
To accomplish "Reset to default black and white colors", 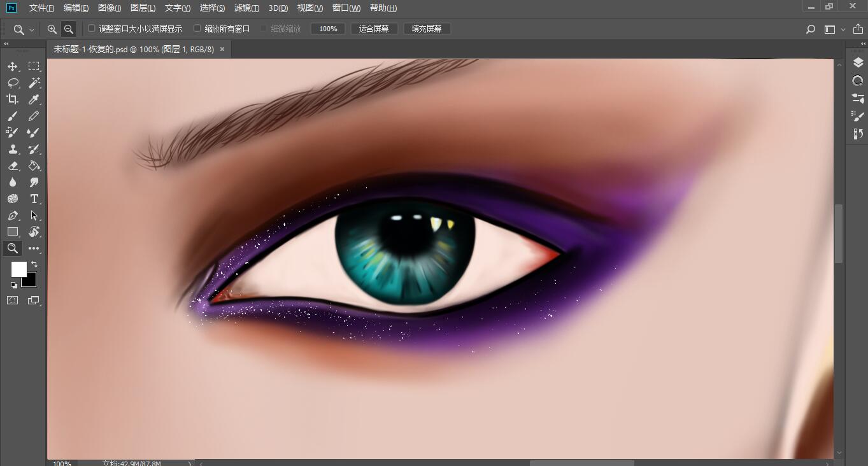I will (13, 285).
